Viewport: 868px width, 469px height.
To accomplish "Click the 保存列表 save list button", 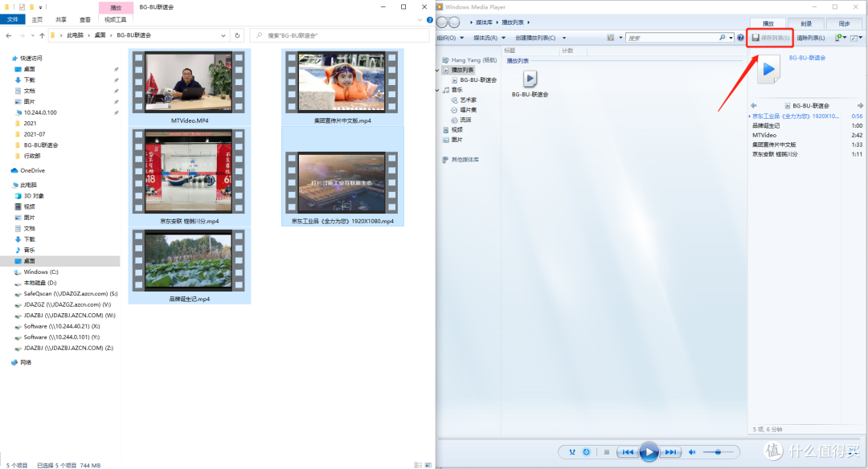I will tap(771, 38).
